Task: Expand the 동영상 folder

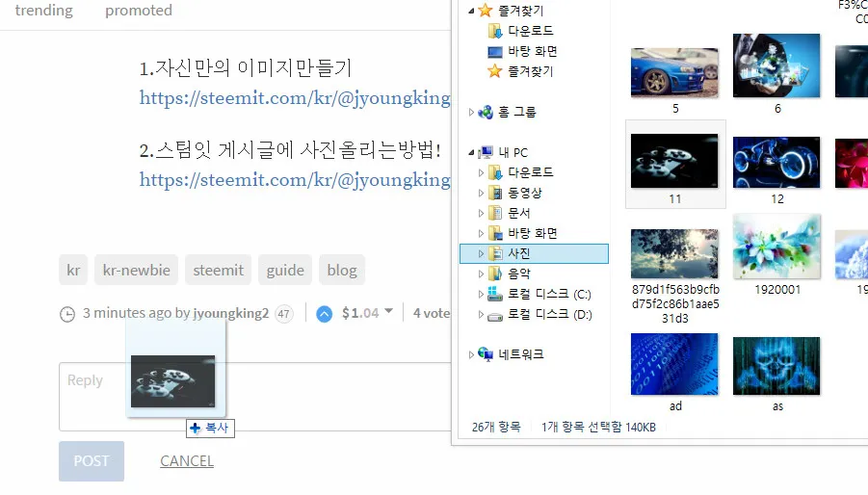Action: click(481, 193)
